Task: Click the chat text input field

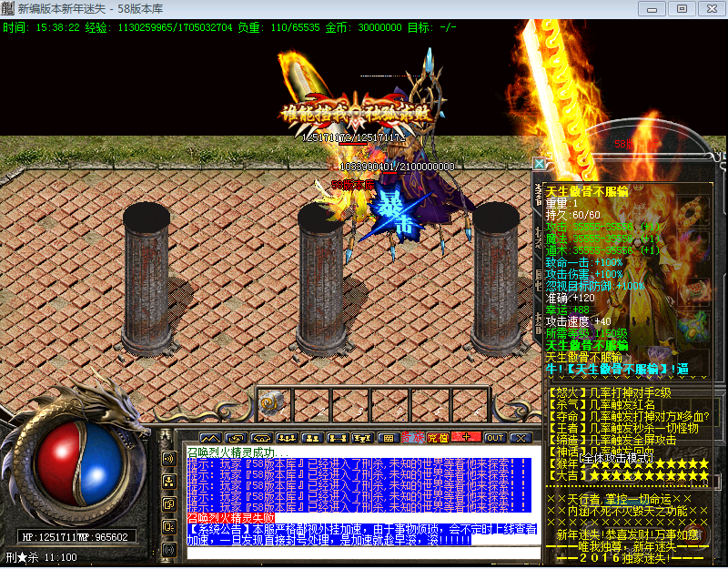Action: [363, 553]
